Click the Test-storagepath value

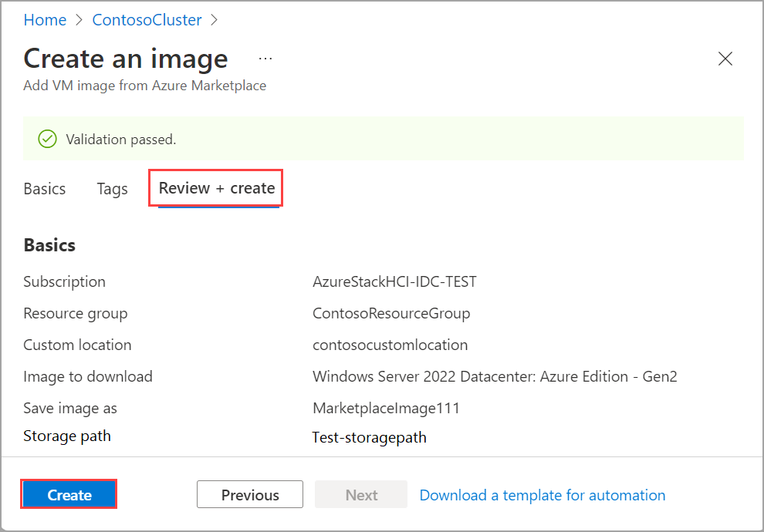point(369,437)
